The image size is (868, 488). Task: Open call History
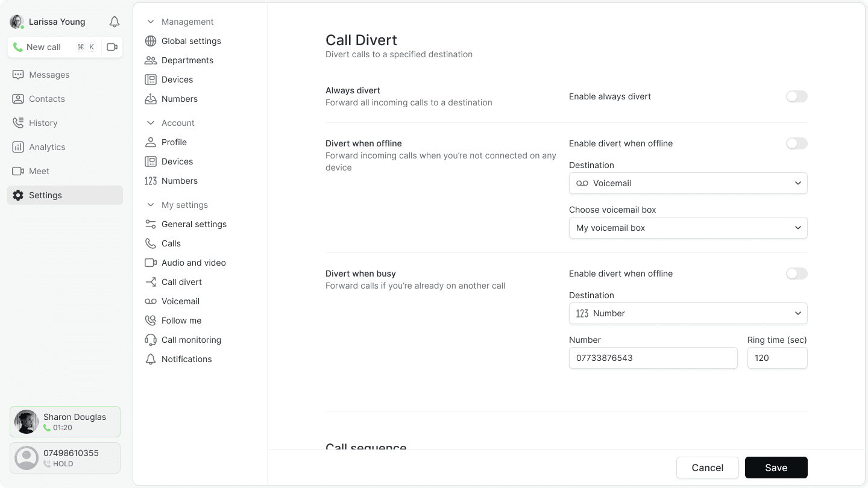65,123
